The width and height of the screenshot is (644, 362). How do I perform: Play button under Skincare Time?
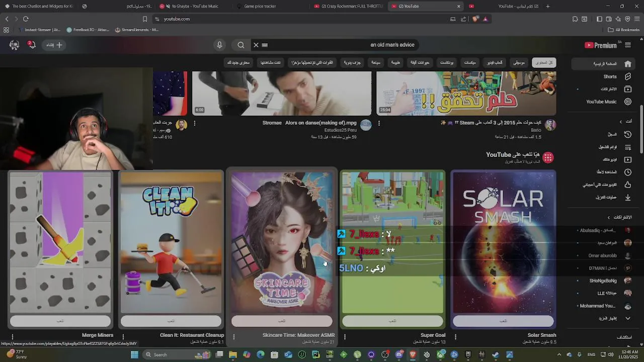282,321
